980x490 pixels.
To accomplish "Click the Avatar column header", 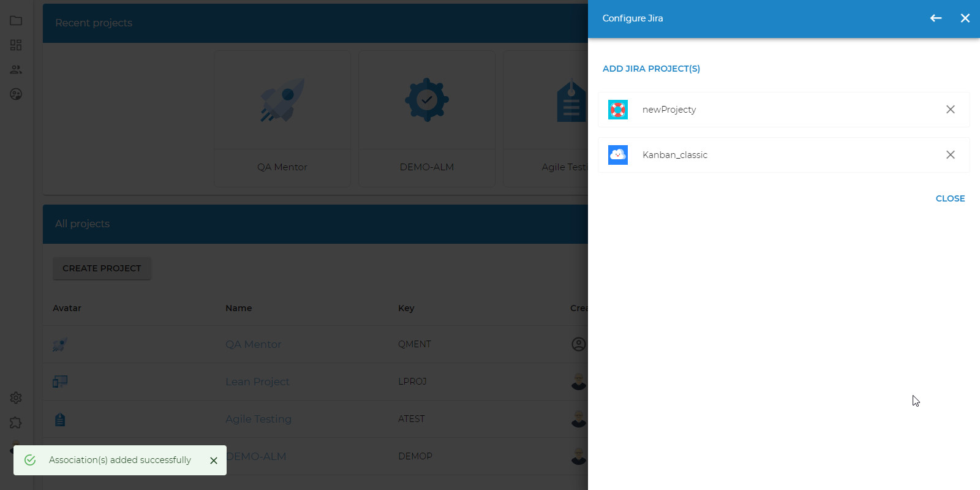I will click(67, 308).
